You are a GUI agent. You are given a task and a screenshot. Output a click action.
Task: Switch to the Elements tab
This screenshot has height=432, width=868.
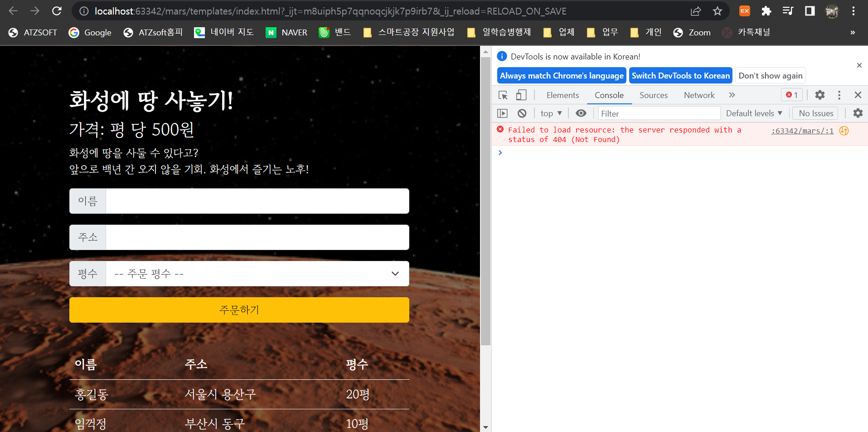pyautogui.click(x=563, y=95)
